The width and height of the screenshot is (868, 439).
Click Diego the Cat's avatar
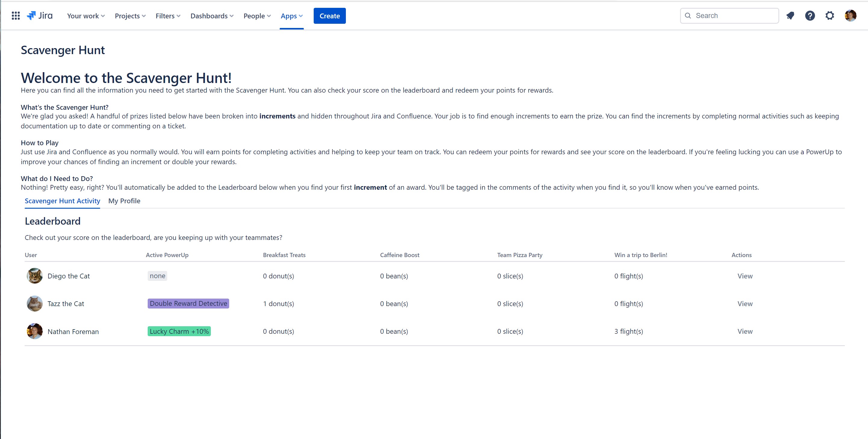click(34, 276)
